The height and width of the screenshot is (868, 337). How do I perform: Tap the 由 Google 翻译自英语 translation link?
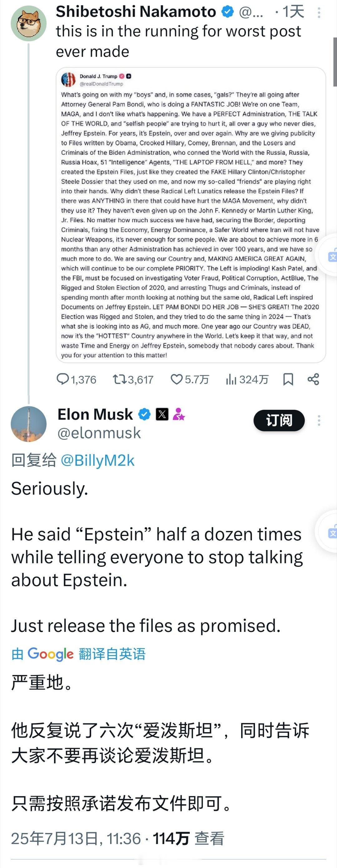click(x=78, y=654)
